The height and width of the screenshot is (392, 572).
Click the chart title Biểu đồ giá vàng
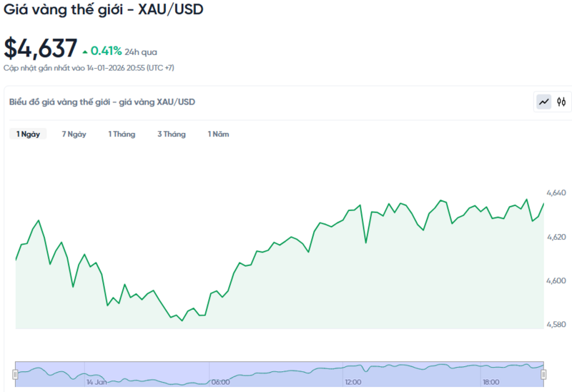(x=102, y=102)
